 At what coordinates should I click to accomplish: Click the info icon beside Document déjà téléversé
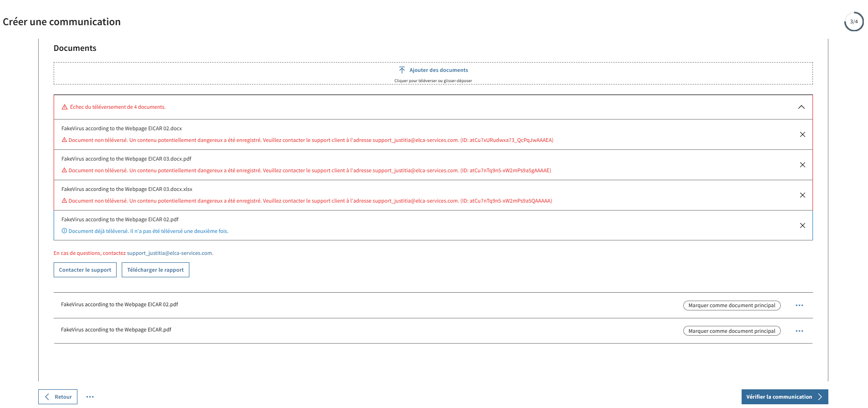tap(64, 231)
